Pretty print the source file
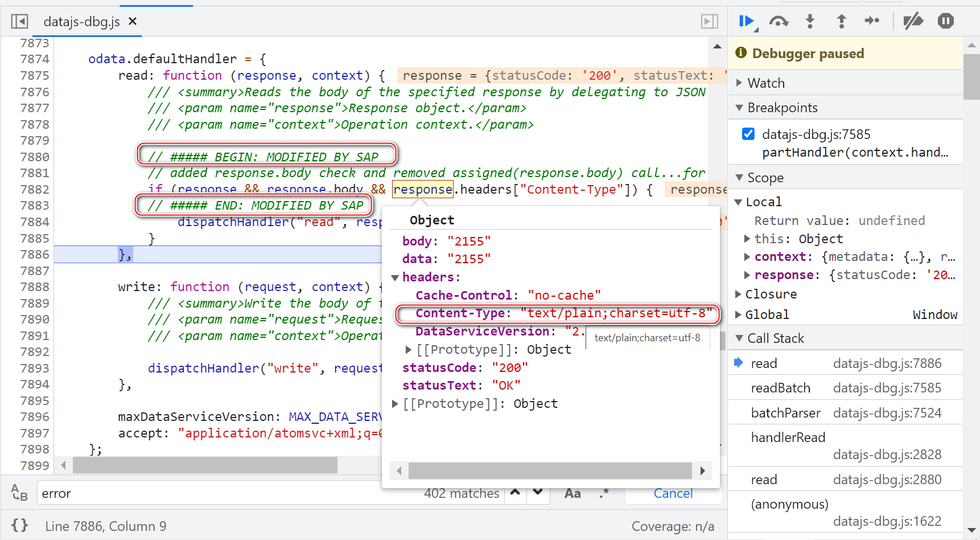 tap(20, 525)
